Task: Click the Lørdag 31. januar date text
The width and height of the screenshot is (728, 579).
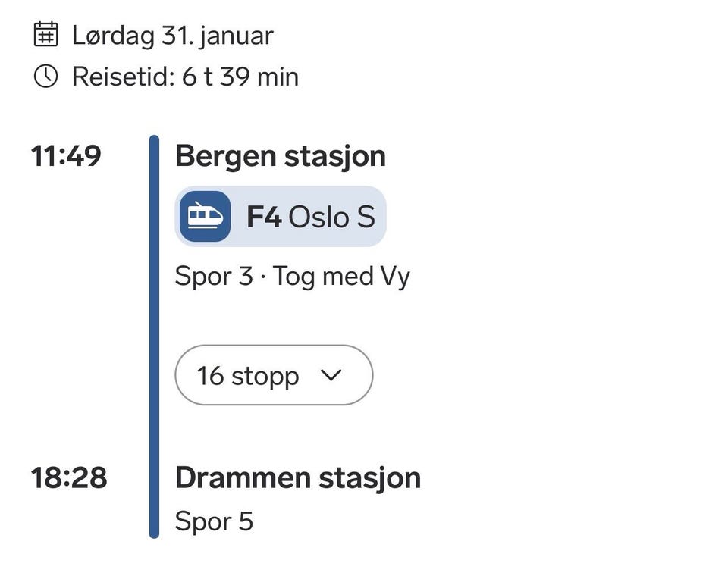Action: (x=172, y=35)
